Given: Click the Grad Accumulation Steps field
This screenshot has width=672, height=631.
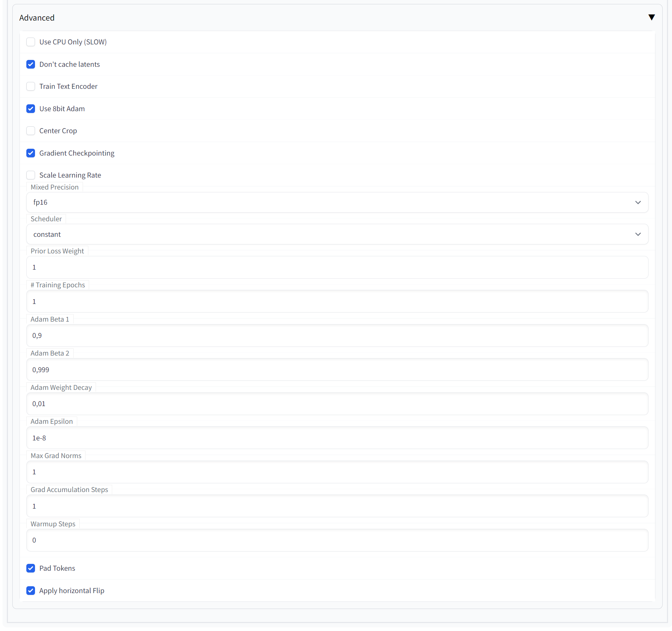Looking at the screenshot, I should pyautogui.click(x=337, y=506).
